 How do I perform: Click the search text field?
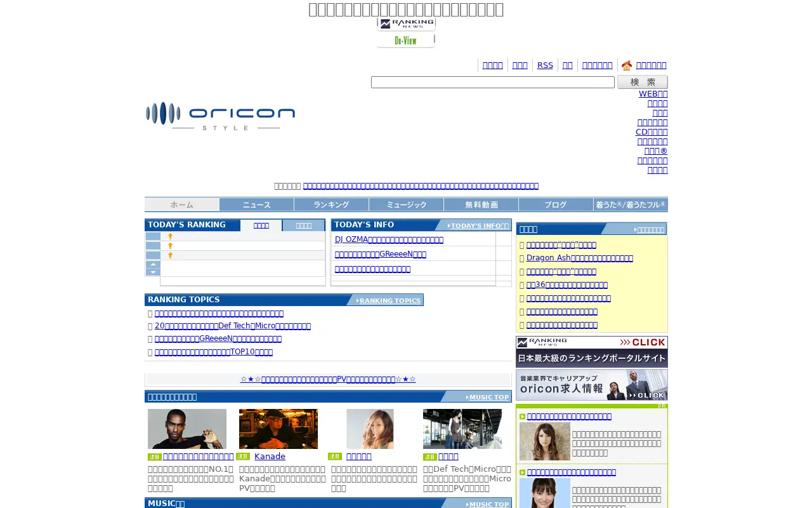[x=493, y=83]
